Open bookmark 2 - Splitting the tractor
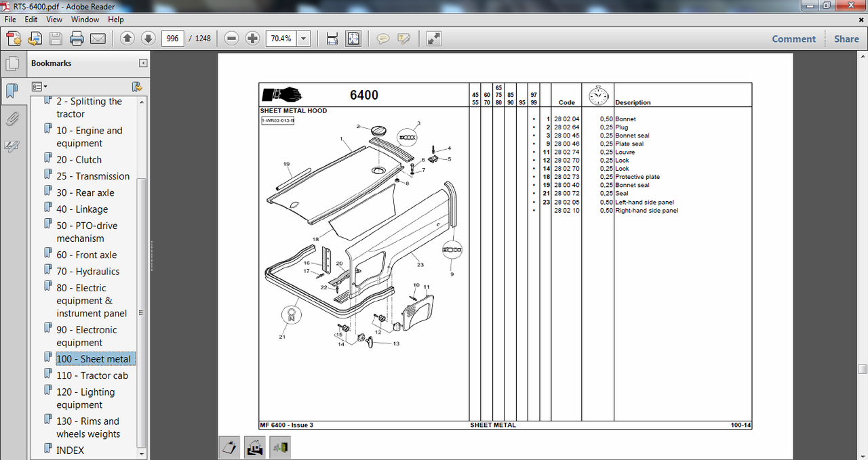The image size is (868, 460). click(x=89, y=108)
